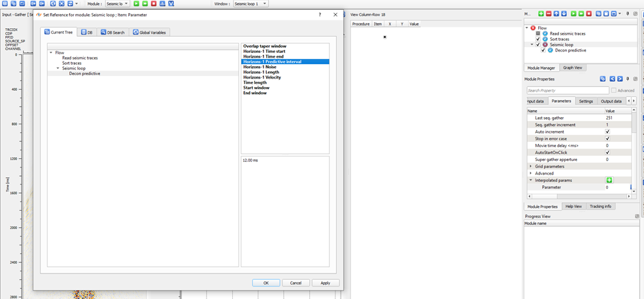Select Decon predictive in the dialog tree
Screen dimensions: 644x299
84,74
